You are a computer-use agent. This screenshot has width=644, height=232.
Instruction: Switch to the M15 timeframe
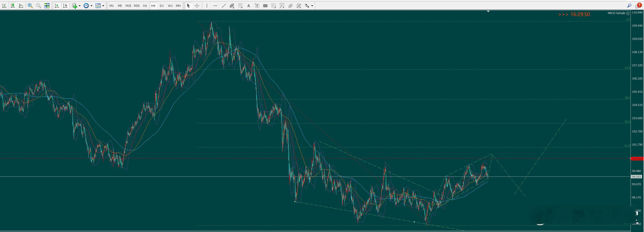(x=128, y=5)
